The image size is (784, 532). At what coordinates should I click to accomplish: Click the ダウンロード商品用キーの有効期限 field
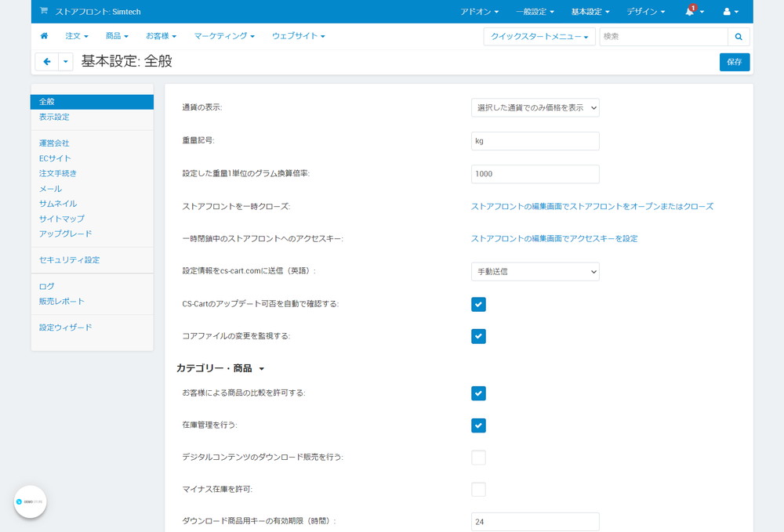click(x=535, y=522)
